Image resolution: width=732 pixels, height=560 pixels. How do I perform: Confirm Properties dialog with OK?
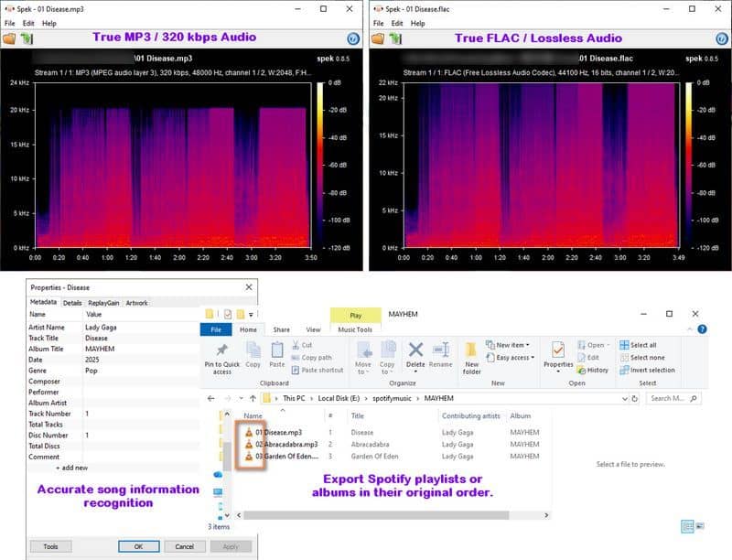[x=139, y=546]
